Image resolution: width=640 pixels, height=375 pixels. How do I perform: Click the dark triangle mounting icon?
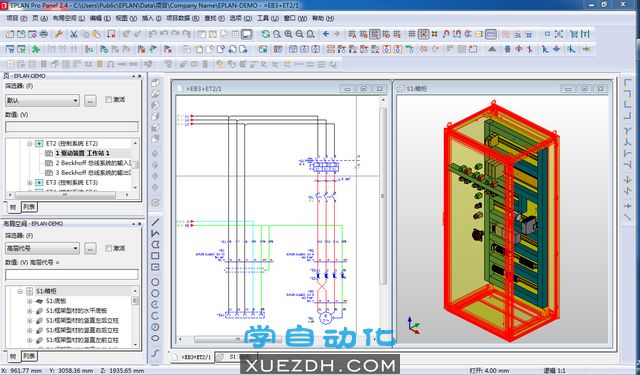pyautogui.click(x=492, y=49)
